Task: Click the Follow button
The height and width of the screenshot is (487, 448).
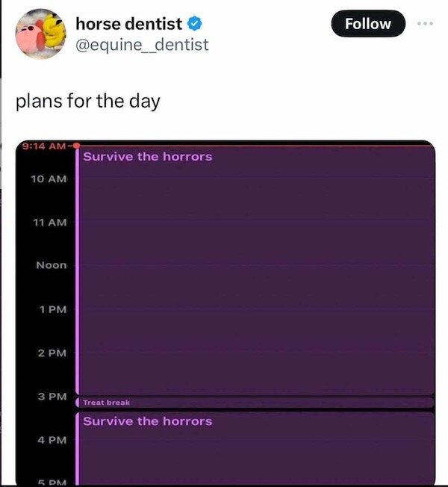Action: pyautogui.click(x=369, y=24)
